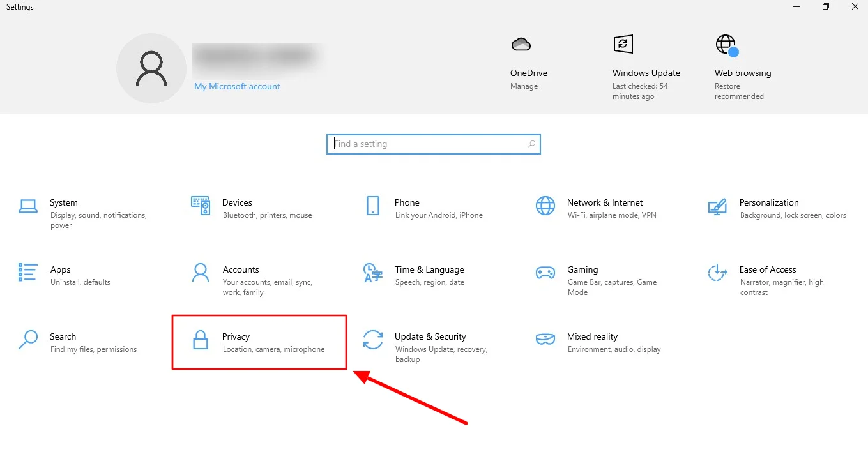Open the Devices category title

click(x=237, y=202)
